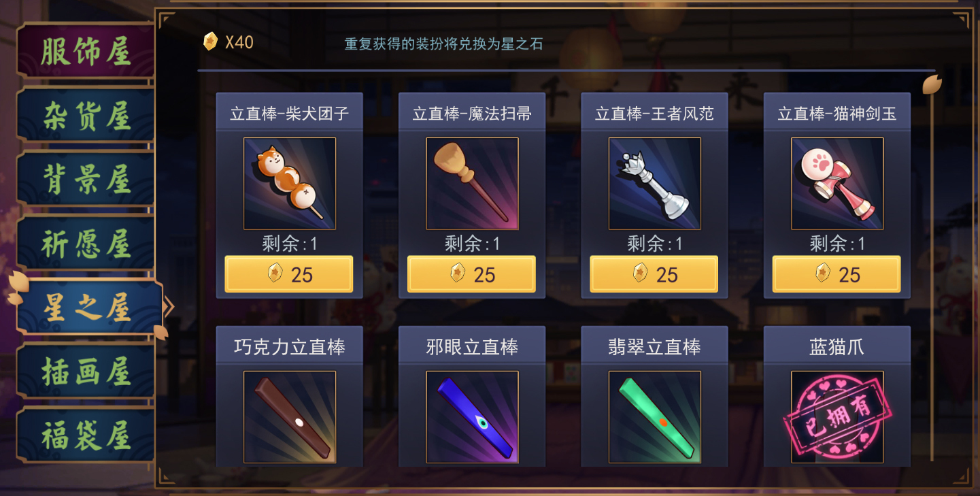This screenshot has width=980, height=496.
Task: Open the 服饰屋 tab
Action: (x=86, y=52)
